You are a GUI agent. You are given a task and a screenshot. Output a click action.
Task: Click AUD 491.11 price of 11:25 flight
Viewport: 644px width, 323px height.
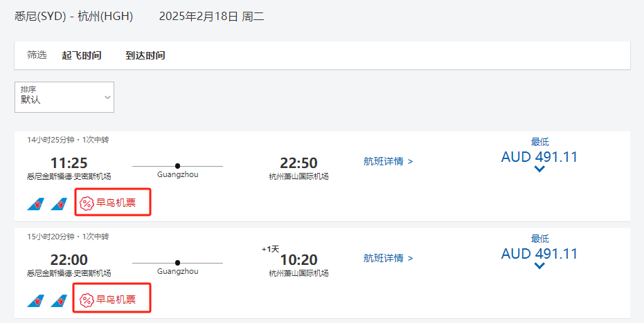pos(539,157)
